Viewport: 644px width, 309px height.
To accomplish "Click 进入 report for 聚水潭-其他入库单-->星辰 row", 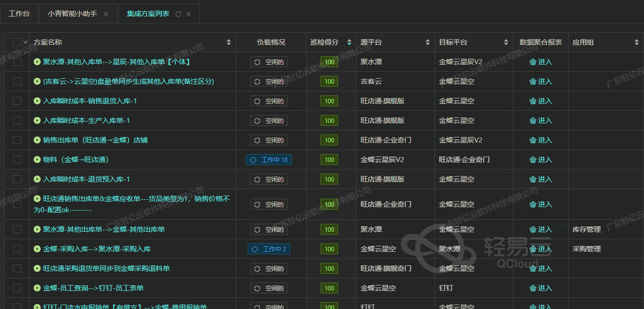I will [x=541, y=62].
